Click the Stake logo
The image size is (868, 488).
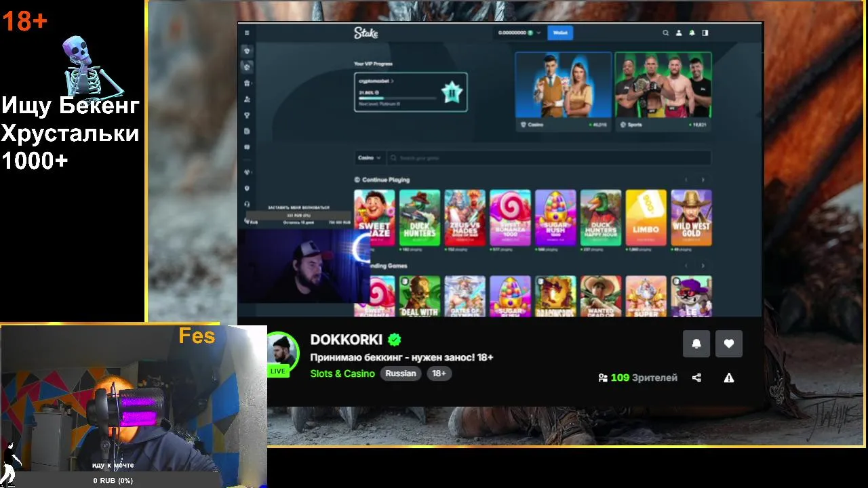point(366,33)
